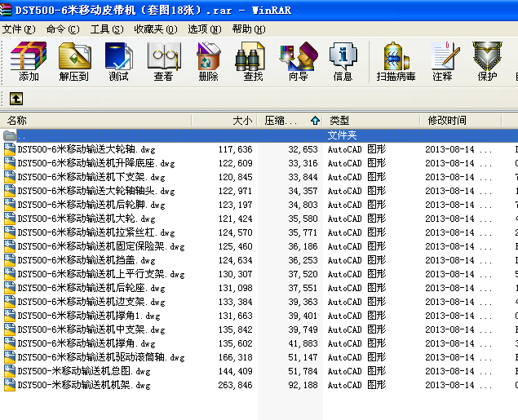Open the 收藏夹(O) menu
Viewport: 518px width, 420px height.
pyautogui.click(x=156, y=29)
